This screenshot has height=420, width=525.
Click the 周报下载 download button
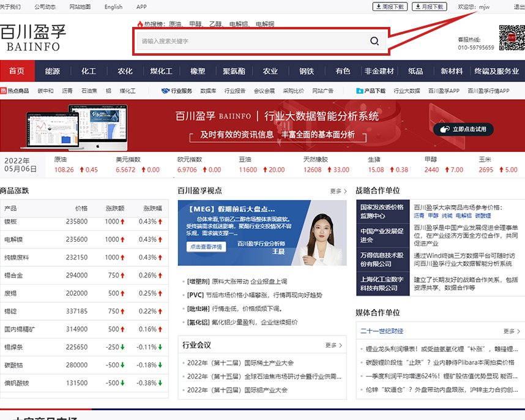click(x=390, y=7)
